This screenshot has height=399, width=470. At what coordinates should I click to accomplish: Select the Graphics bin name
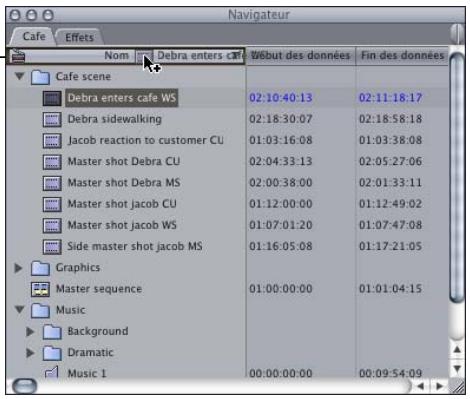click(x=78, y=268)
